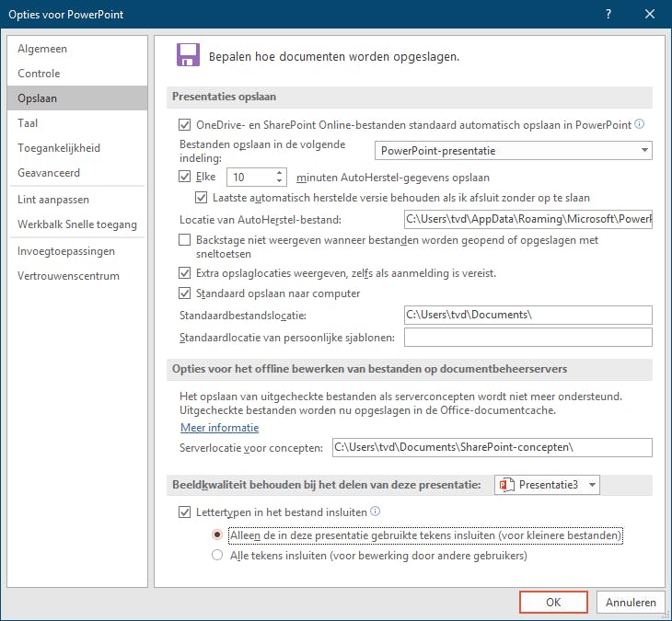Click the Annuleren button
The width and height of the screenshot is (672, 621).
coord(631,603)
